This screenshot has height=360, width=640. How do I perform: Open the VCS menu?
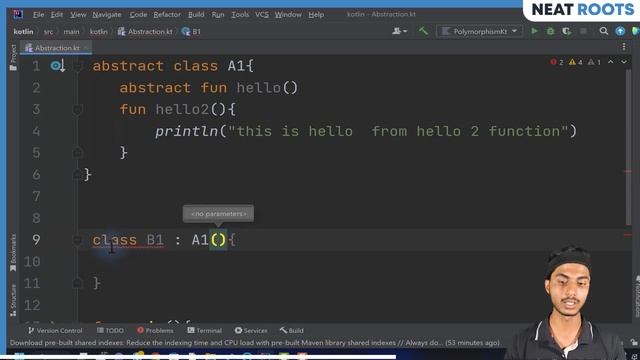tap(262, 15)
